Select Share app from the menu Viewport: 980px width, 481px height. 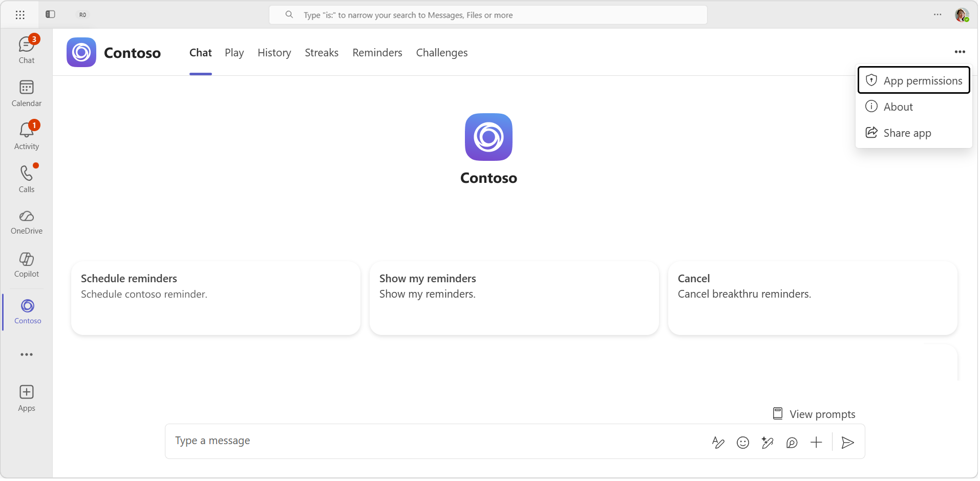pos(907,133)
